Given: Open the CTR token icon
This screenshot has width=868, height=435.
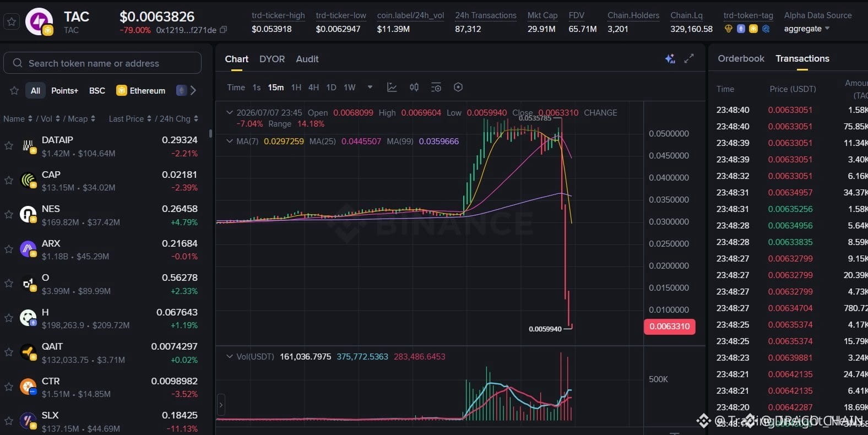Looking at the screenshot, I should click(x=28, y=387).
